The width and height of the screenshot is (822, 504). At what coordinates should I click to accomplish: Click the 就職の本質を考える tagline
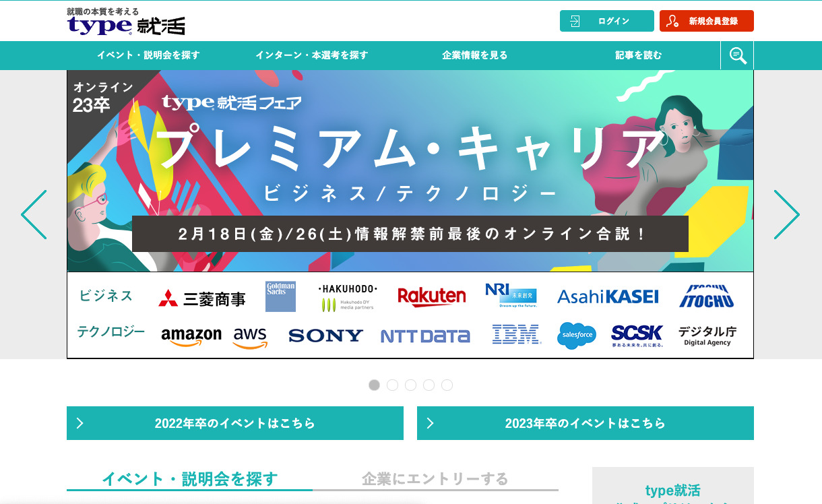[x=103, y=11]
